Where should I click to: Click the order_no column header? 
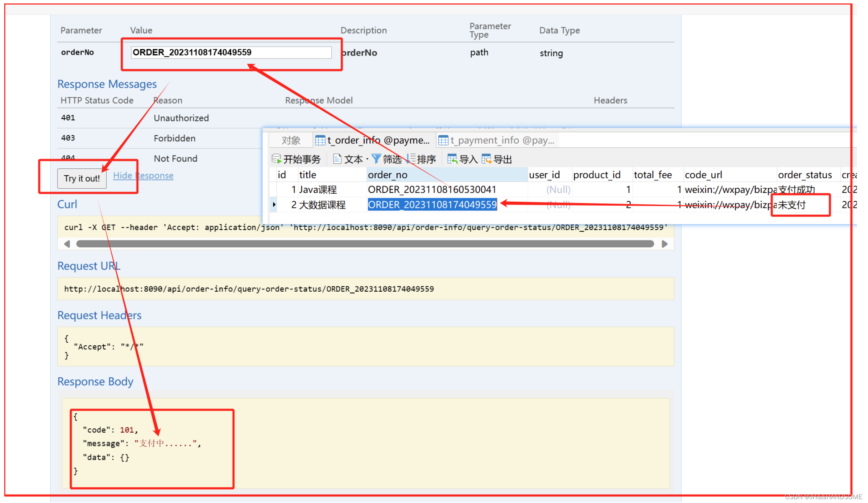click(447, 175)
